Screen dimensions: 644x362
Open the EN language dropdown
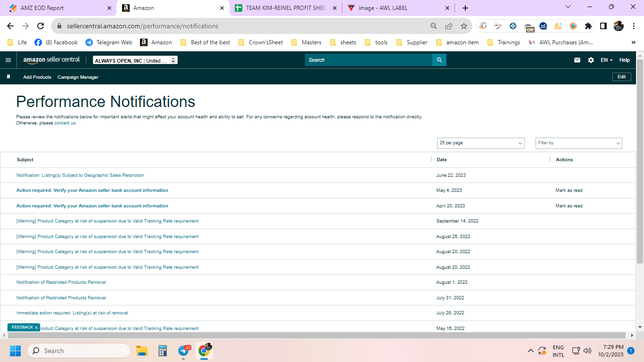607,60
